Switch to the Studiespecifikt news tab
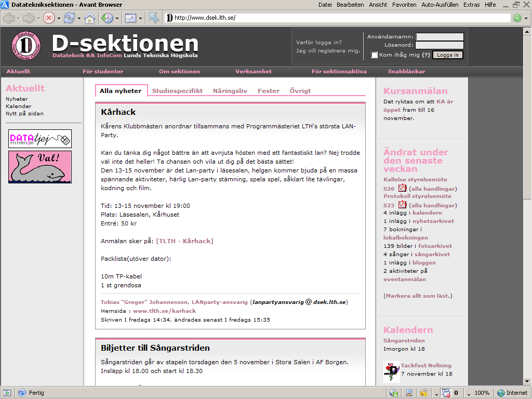 point(177,91)
